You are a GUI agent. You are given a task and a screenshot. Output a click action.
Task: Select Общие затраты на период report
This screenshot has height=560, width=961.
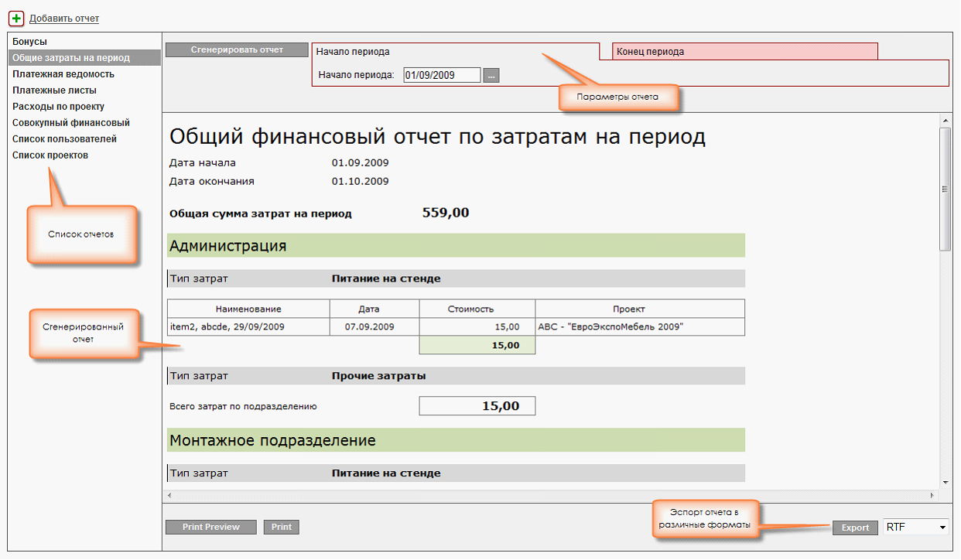(x=71, y=58)
